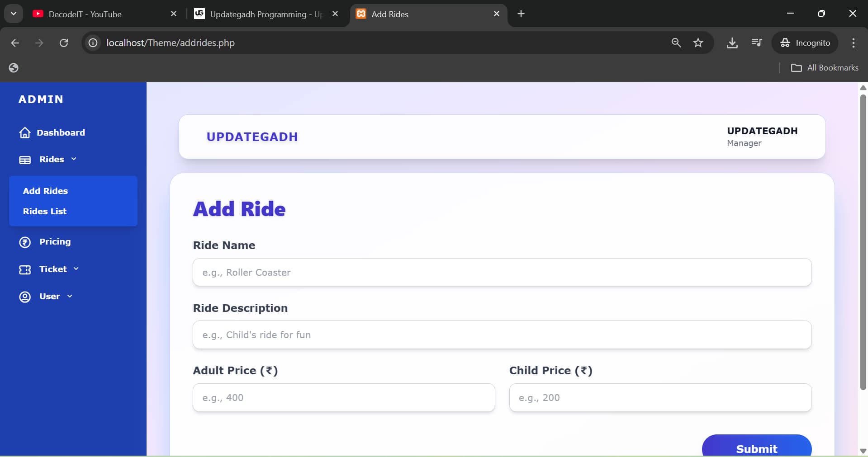Collapse the Rides submenu chevron

coord(74,159)
